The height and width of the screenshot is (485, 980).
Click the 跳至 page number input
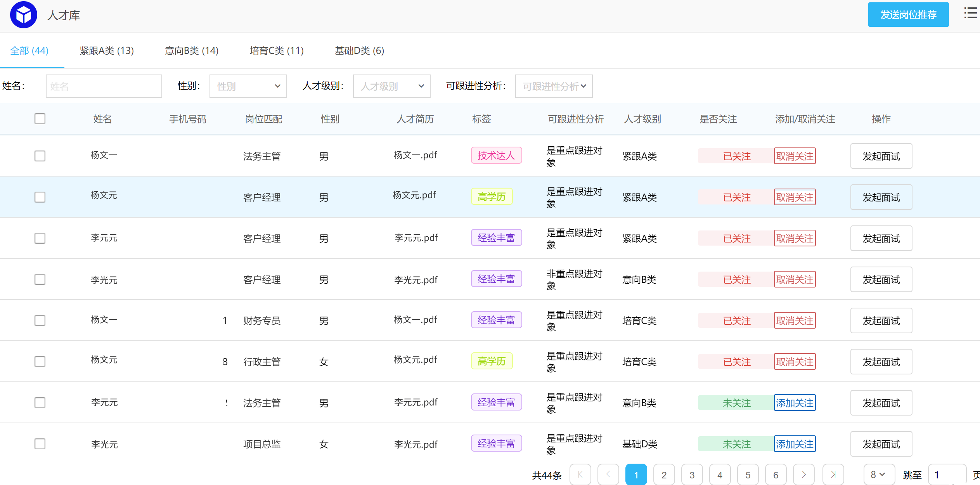(947, 475)
